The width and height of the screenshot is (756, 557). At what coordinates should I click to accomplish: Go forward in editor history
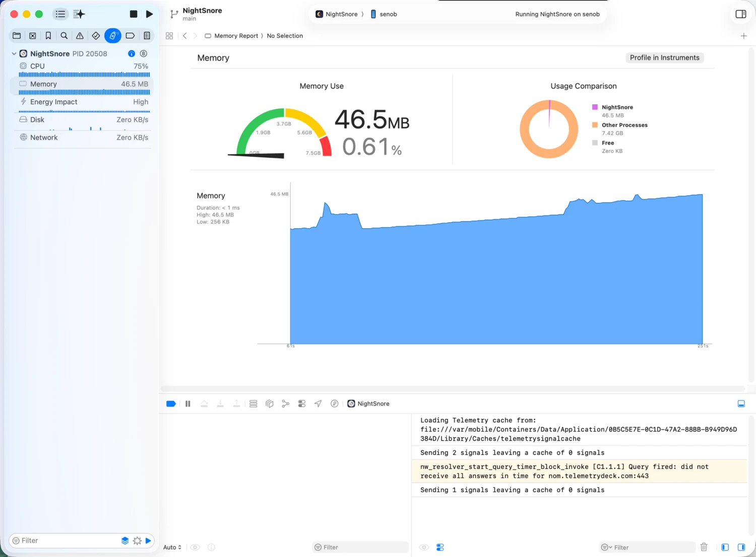pos(195,36)
